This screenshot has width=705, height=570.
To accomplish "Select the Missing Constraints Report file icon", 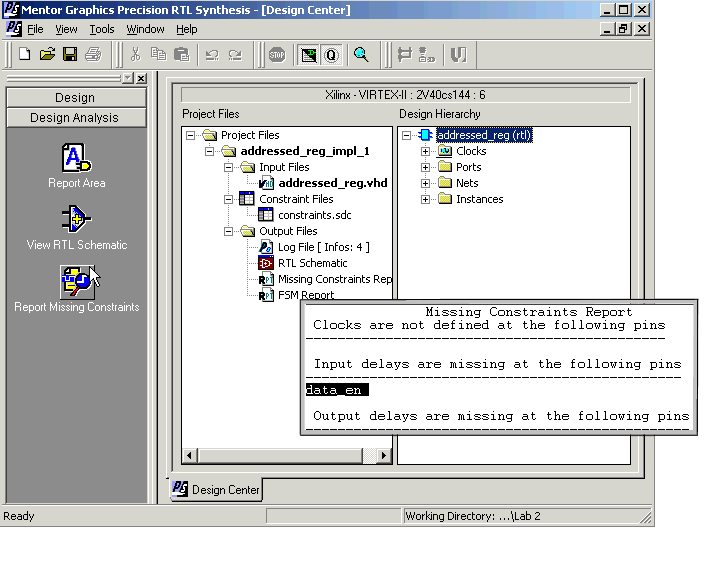I will (x=266, y=279).
